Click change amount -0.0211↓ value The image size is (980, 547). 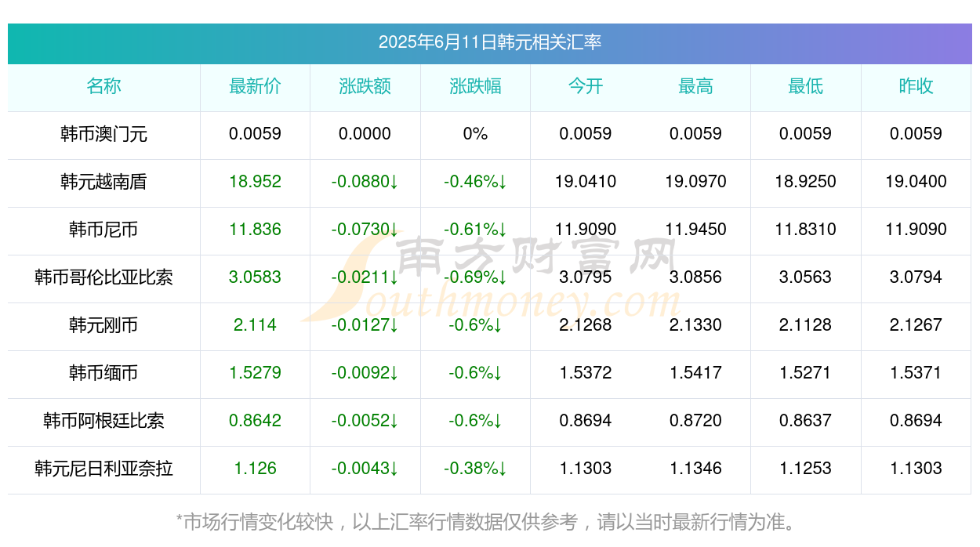pos(365,277)
